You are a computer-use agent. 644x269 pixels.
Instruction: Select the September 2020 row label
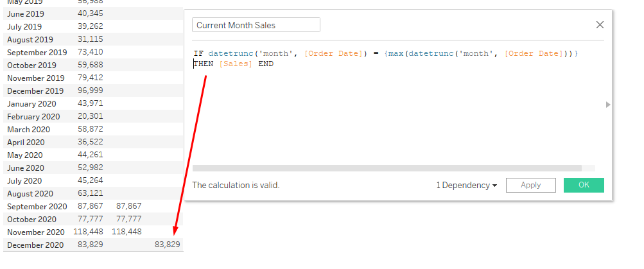(x=37, y=206)
